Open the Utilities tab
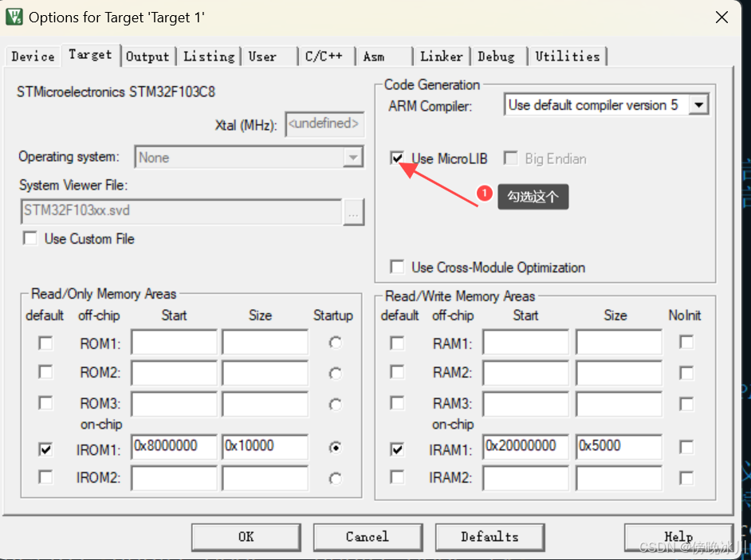This screenshot has height=560, width=751. 568,57
